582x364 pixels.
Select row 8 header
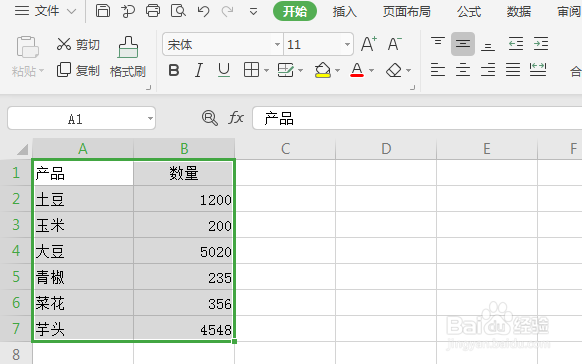pos(16,353)
